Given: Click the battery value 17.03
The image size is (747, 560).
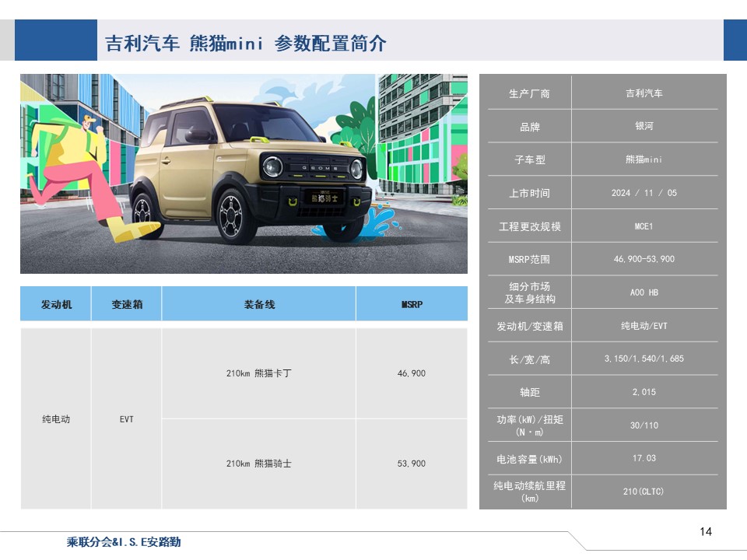Looking at the screenshot, I should point(644,458).
